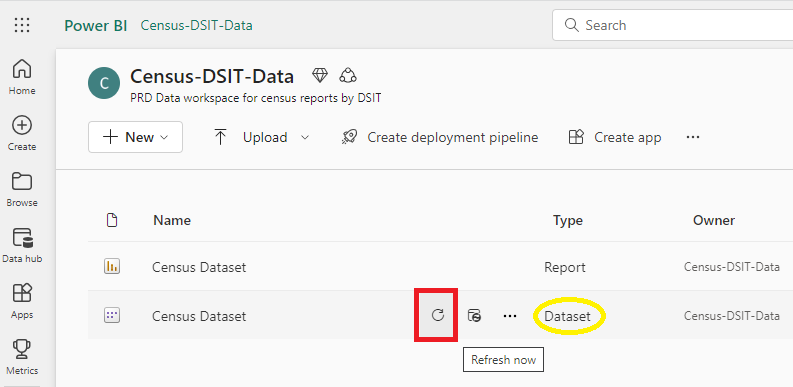The height and width of the screenshot is (387, 793).
Task: Click the file type column header icon
Action: coord(112,220)
